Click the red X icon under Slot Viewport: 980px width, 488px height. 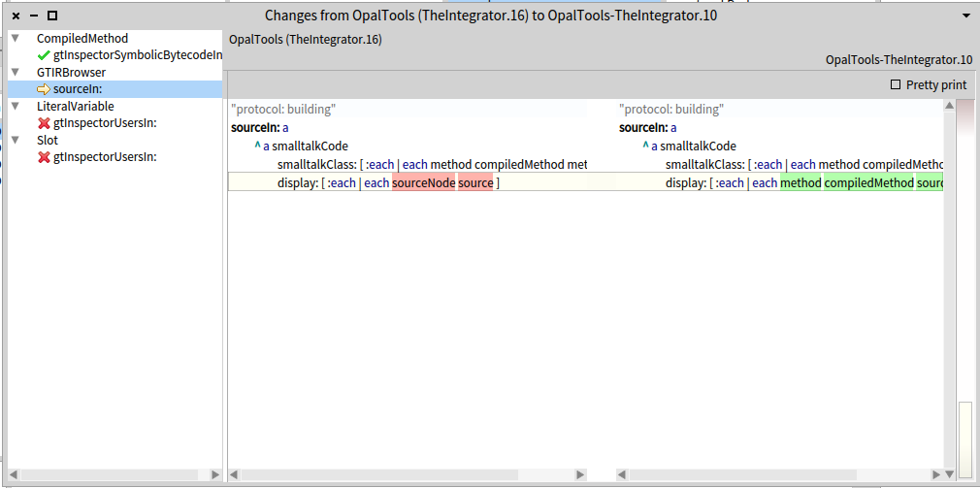[44, 157]
